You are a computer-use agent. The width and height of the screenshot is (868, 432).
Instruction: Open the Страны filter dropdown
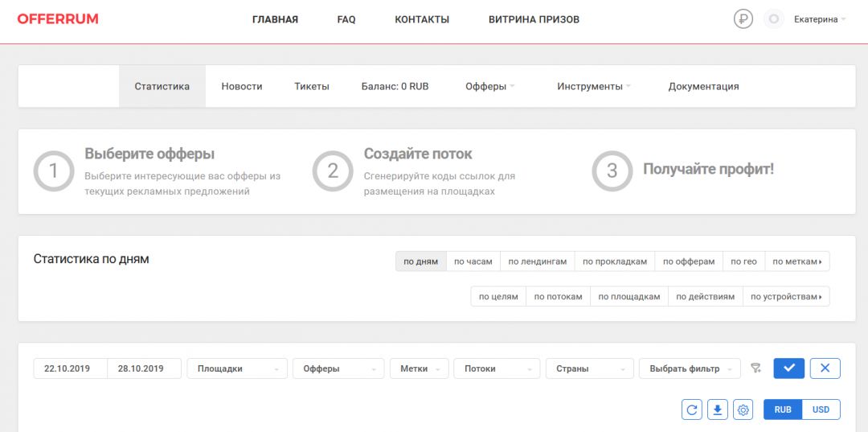coord(590,368)
